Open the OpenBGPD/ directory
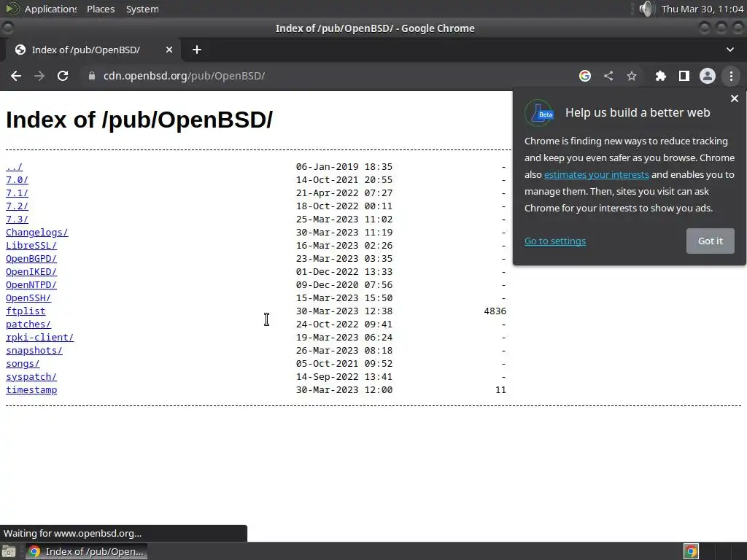Screen dimensions: 747x560 pos(31,259)
